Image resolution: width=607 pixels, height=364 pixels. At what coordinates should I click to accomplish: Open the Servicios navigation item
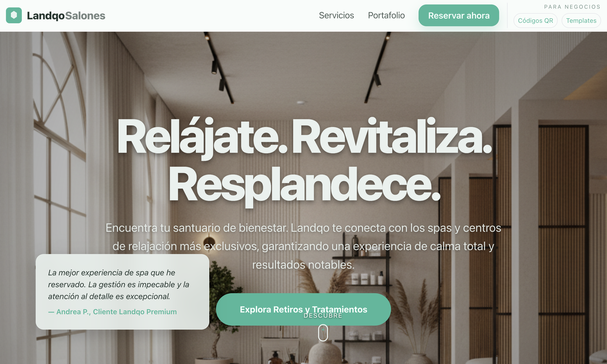tap(336, 15)
